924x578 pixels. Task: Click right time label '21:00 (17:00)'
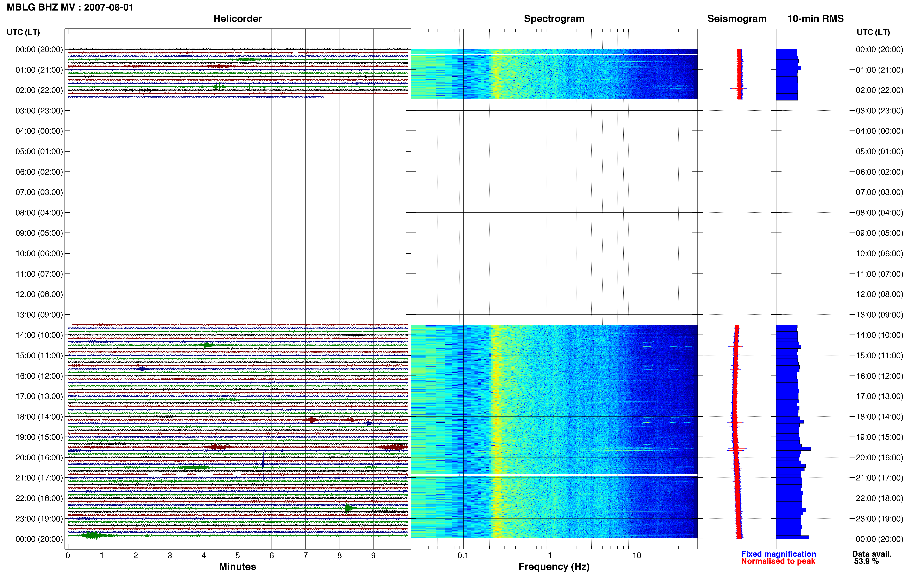pyautogui.click(x=879, y=478)
